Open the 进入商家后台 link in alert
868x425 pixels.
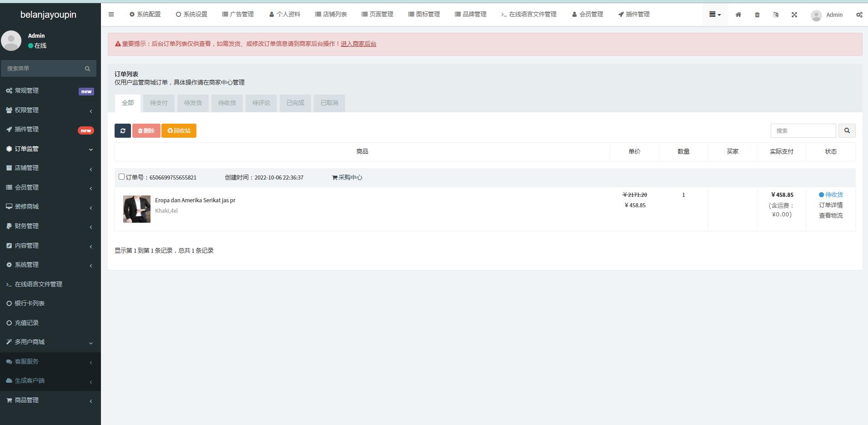[358, 44]
